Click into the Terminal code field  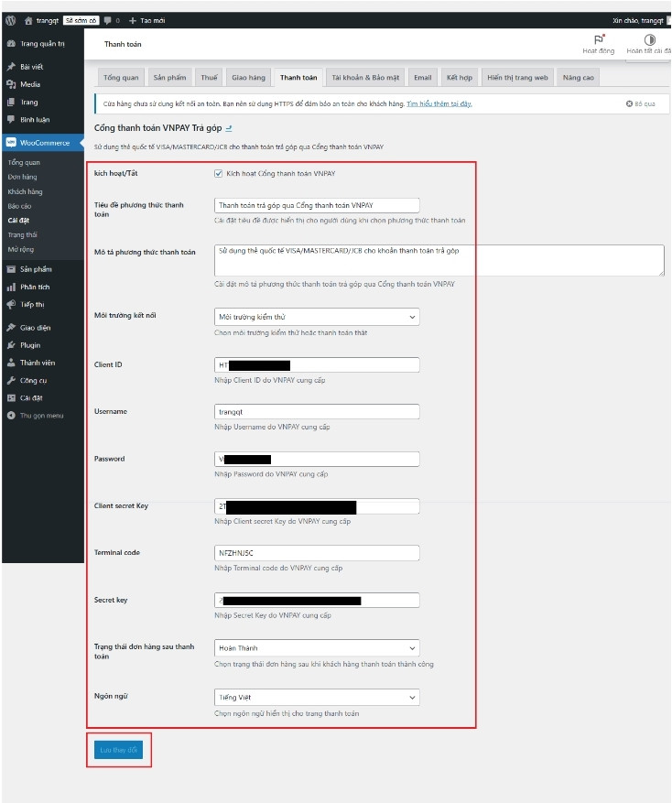pyautogui.click(x=317, y=553)
